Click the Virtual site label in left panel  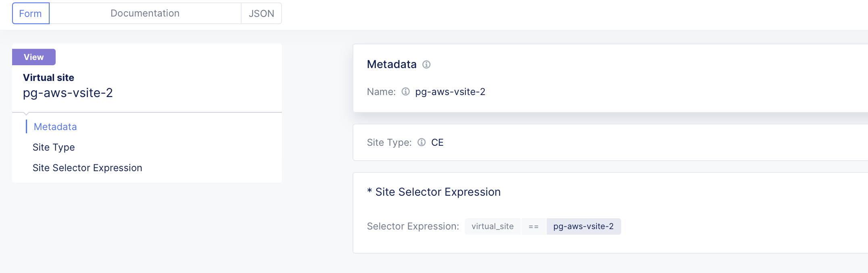[x=48, y=77]
